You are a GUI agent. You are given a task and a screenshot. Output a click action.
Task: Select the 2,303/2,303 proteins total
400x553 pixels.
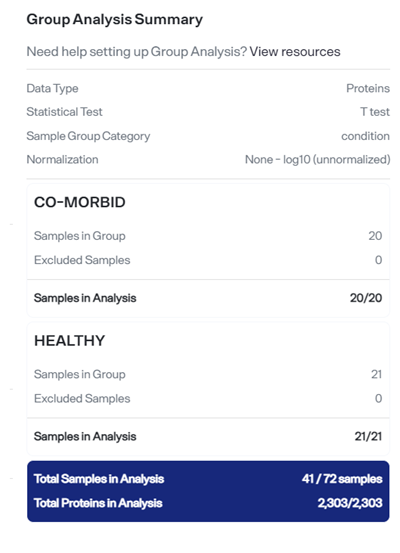pyautogui.click(x=350, y=503)
